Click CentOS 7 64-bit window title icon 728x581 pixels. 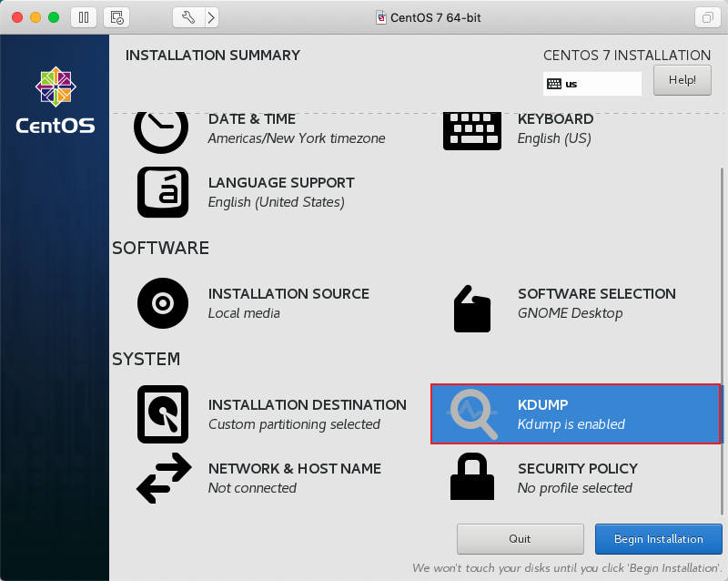[381, 17]
